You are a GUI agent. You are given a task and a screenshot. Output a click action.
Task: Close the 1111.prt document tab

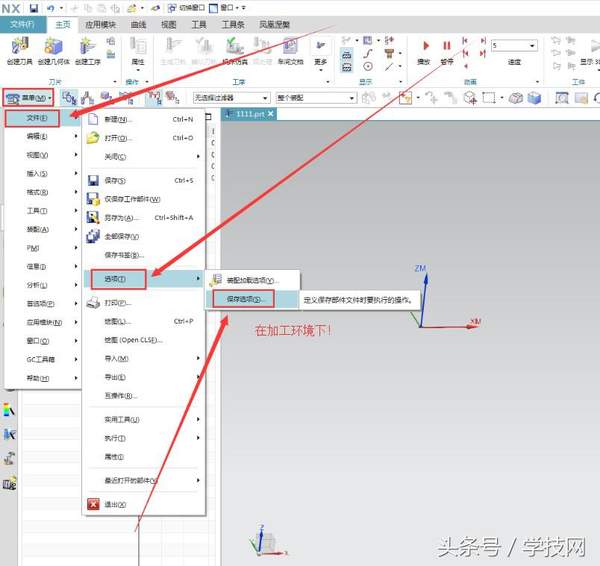(271, 114)
